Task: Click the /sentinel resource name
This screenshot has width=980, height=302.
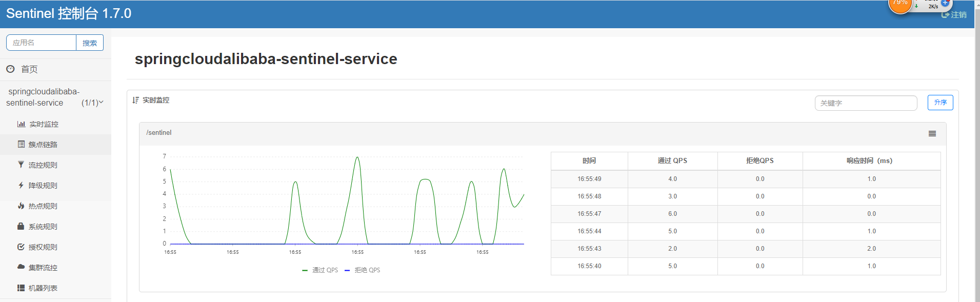Action: click(x=159, y=133)
